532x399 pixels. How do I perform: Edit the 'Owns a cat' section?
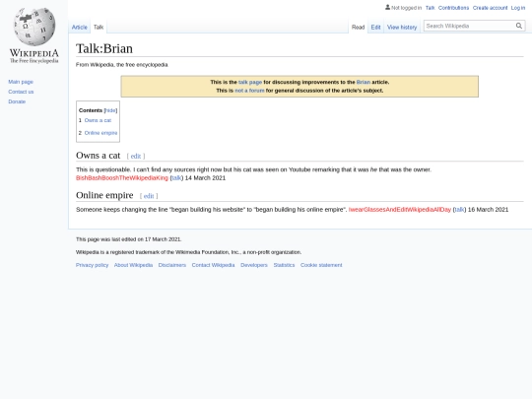pyautogui.click(x=136, y=156)
